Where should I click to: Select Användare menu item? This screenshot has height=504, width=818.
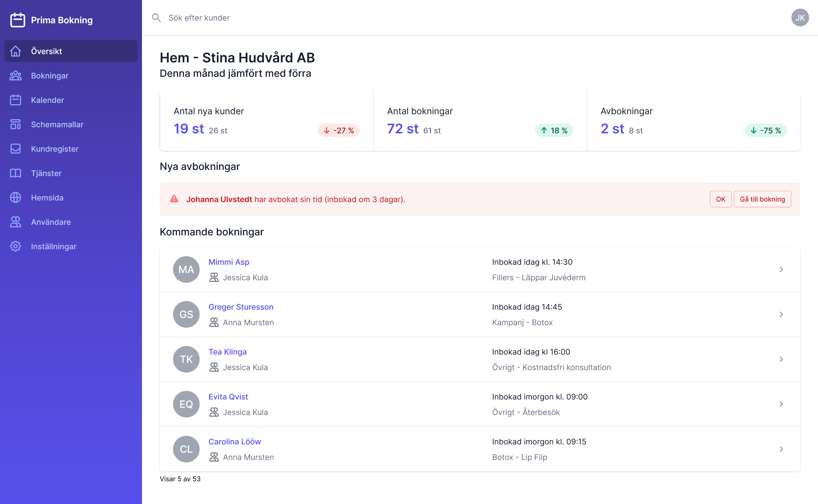click(x=71, y=222)
